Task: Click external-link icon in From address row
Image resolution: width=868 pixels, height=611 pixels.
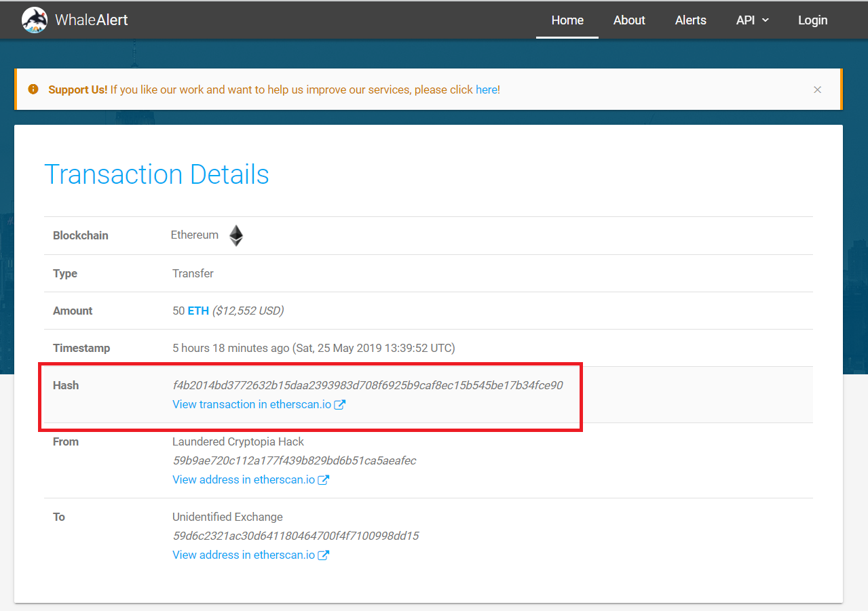Action: click(x=324, y=480)
